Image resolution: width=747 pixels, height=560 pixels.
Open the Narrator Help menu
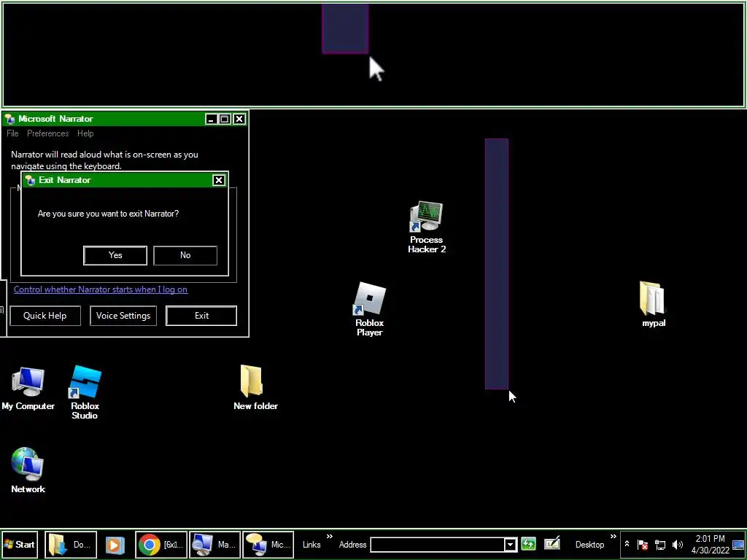(85, 133)
